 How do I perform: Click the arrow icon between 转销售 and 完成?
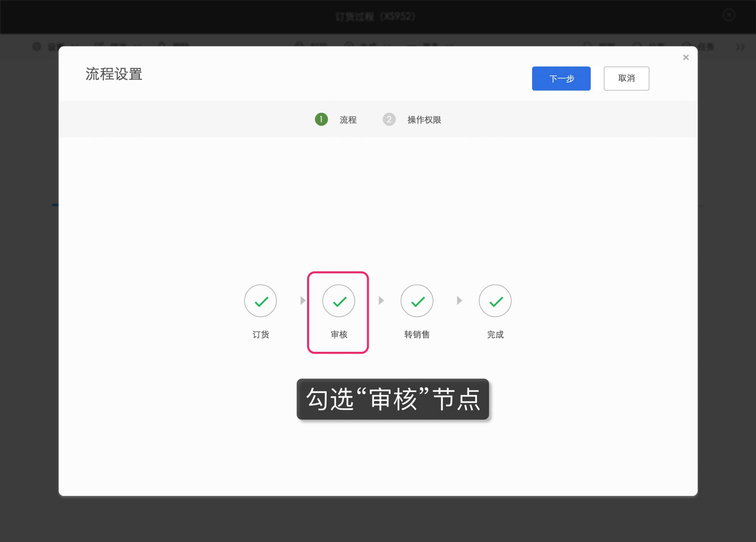pos(459,300)
